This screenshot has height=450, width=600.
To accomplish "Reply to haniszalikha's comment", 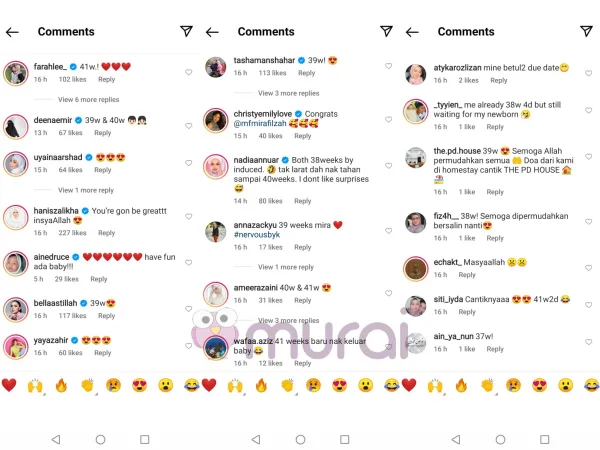I will click(106, 233).
